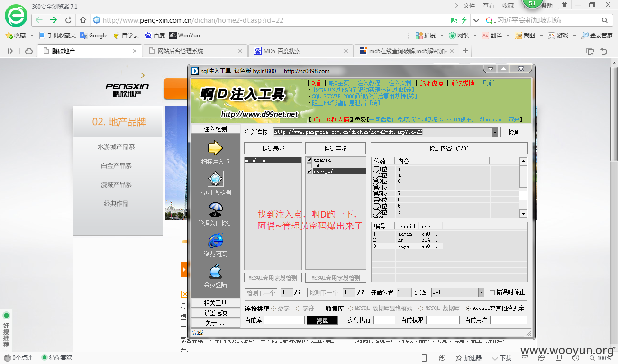The image size is (618, 364).
Task: Launch the 浏览网页 browser icon
Action: [x=215, y=240]
